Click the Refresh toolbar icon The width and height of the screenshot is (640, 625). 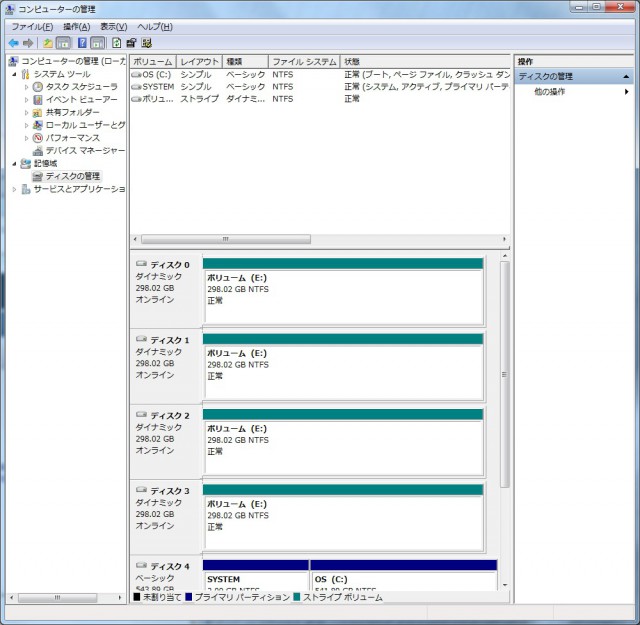[x=117, y=43]
